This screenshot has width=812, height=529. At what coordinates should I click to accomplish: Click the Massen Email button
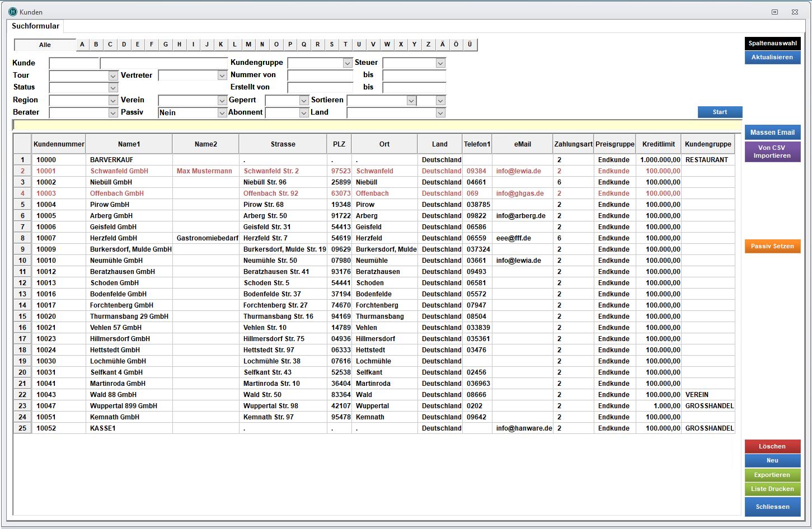click(x=772, y=133)
